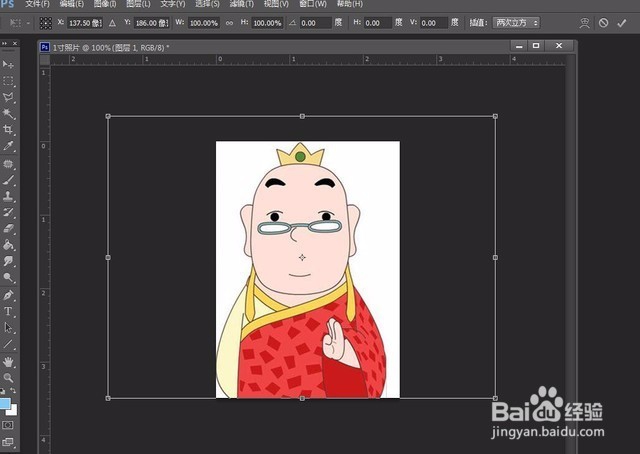Select the Polygonal Lasso tool
640x454 pixels.
pyautogui.click(x=8, y=97)
